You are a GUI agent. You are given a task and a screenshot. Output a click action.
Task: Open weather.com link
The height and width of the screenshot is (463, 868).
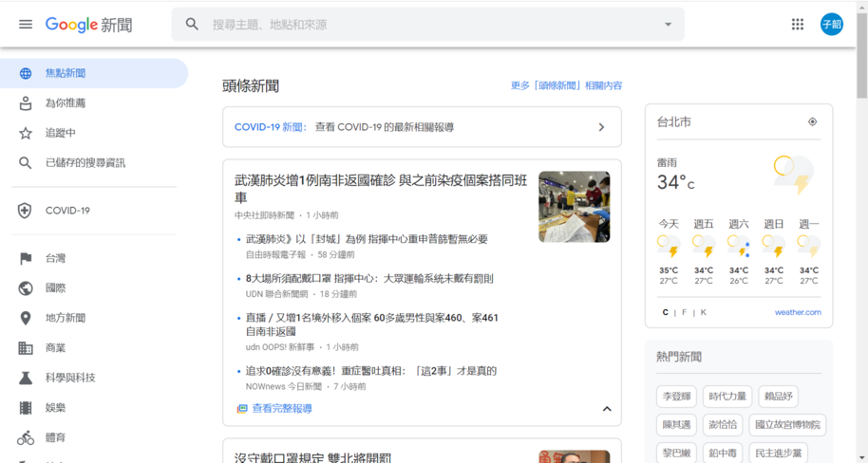(798, 312)
